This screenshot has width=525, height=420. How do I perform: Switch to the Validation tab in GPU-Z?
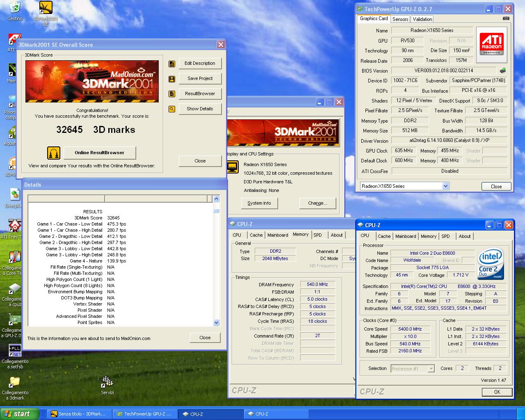tap(422, 19)
